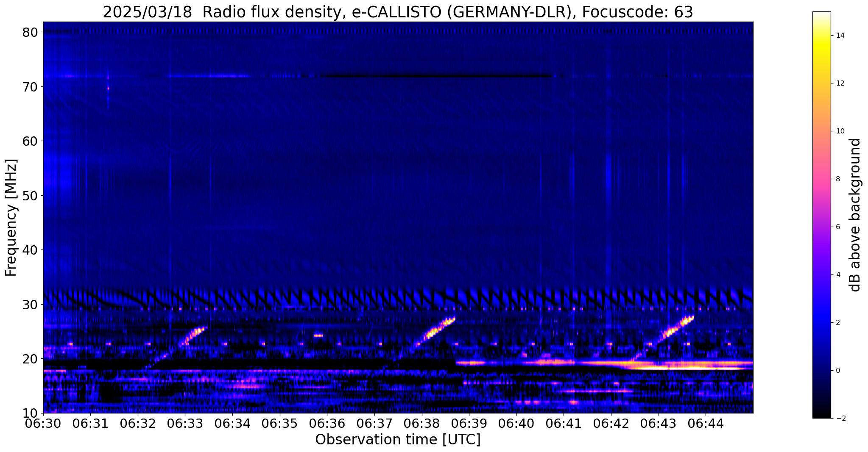This screenshot has height=452, width=868.
Task: Click the bright horizontal band near 19 MHz
Action: pos(604,364)
